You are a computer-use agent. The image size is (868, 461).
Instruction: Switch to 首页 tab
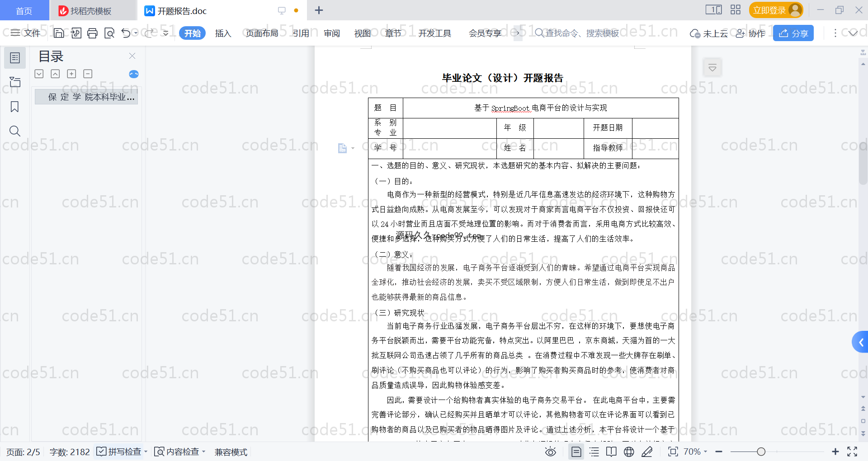24,10
